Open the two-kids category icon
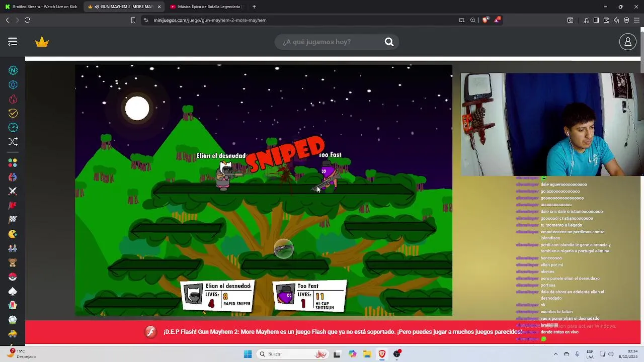644x362 pixels. (13, 248)
